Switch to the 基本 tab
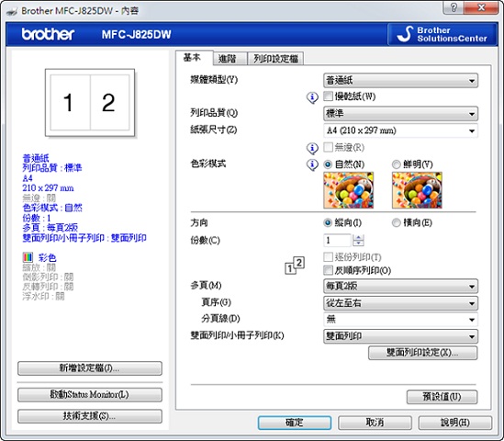Image resolution: width=504 pixels, height=441 pixels. click(194, 58)
